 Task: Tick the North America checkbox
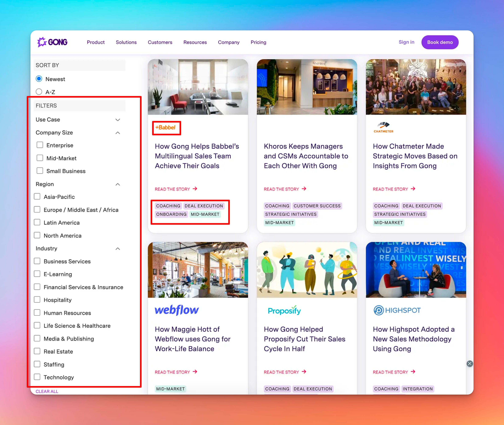37,235
